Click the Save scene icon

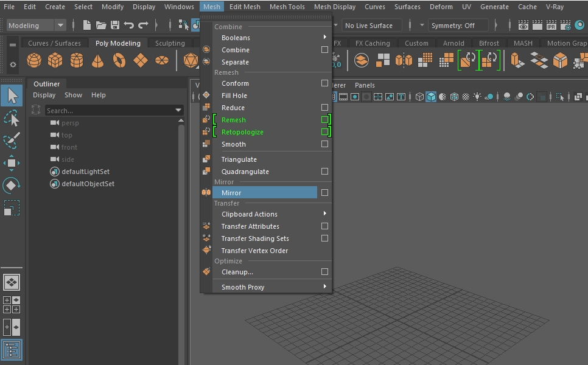(114, 26)
